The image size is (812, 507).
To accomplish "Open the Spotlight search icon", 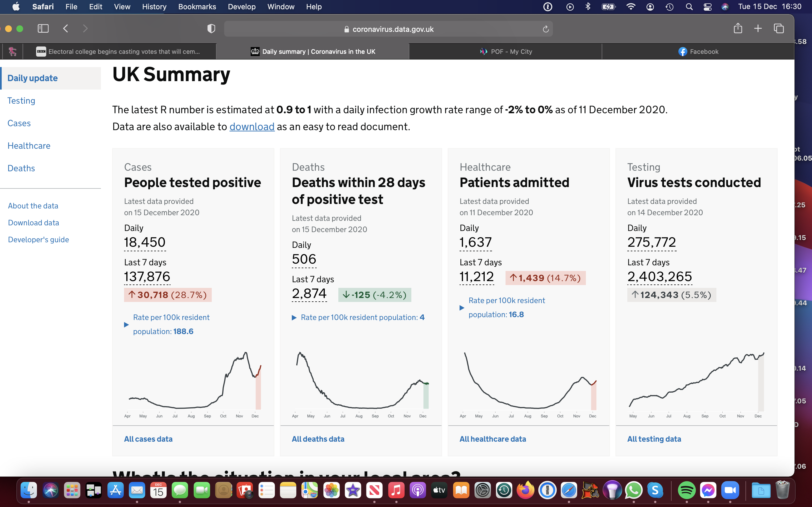I will (689, 7).
